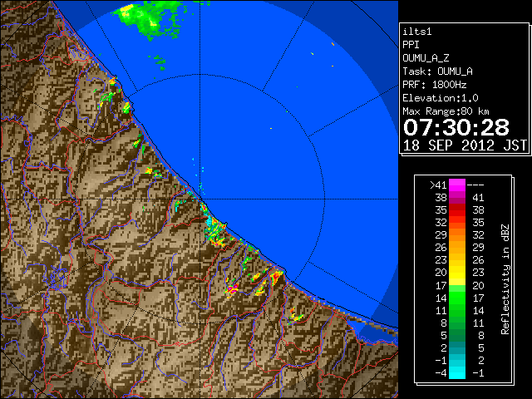
Task: Click the "---" legend label
Action: pos(475,185)
